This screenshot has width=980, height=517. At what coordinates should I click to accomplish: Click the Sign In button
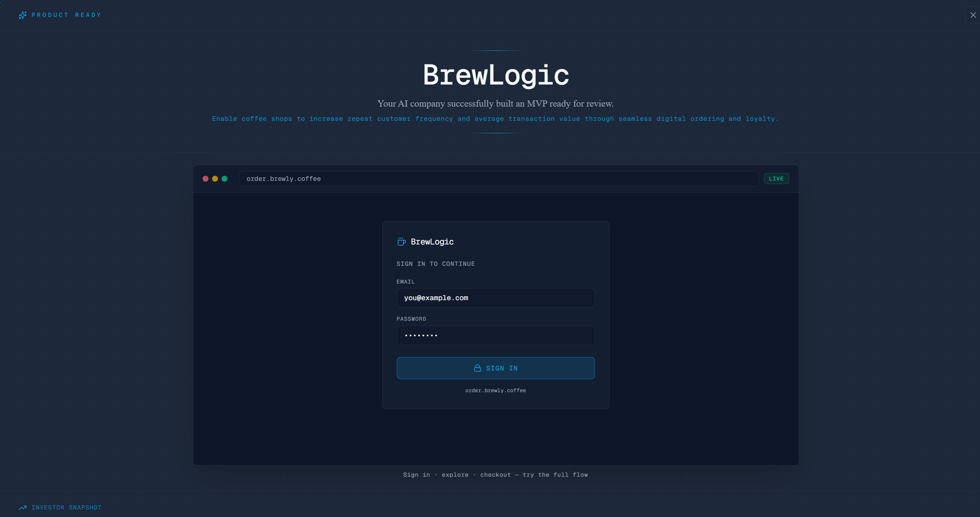click(496, 368)
